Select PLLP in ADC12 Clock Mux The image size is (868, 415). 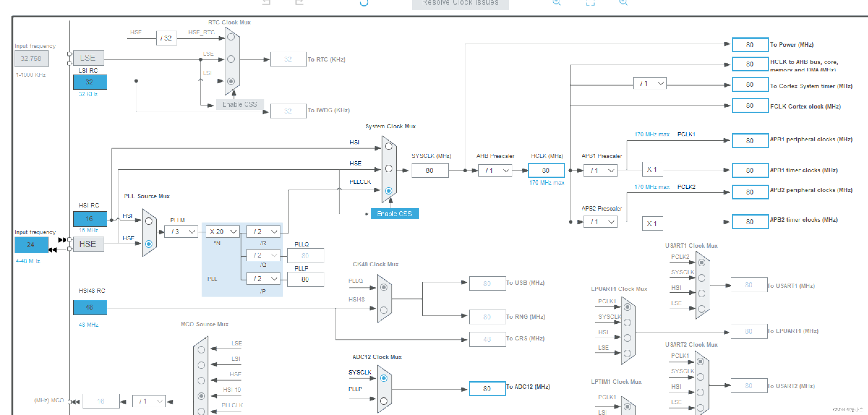pos(383,401)
